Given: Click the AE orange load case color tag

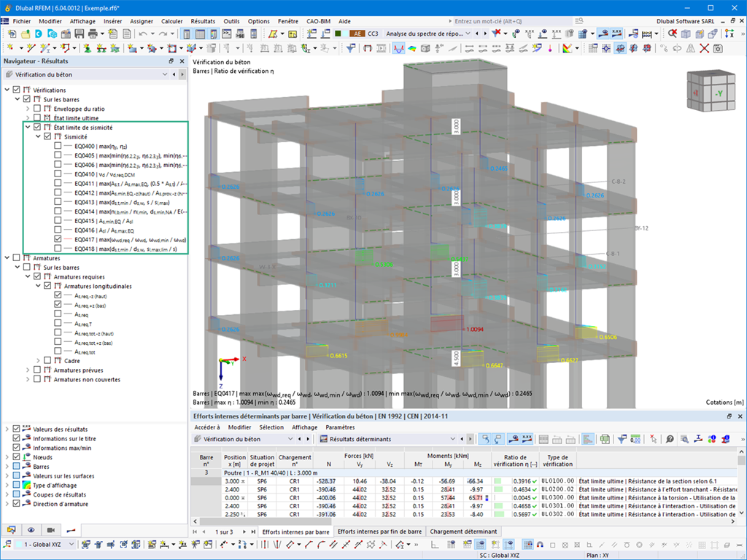Looking at the screenshot, I should (x=357, y=34).
